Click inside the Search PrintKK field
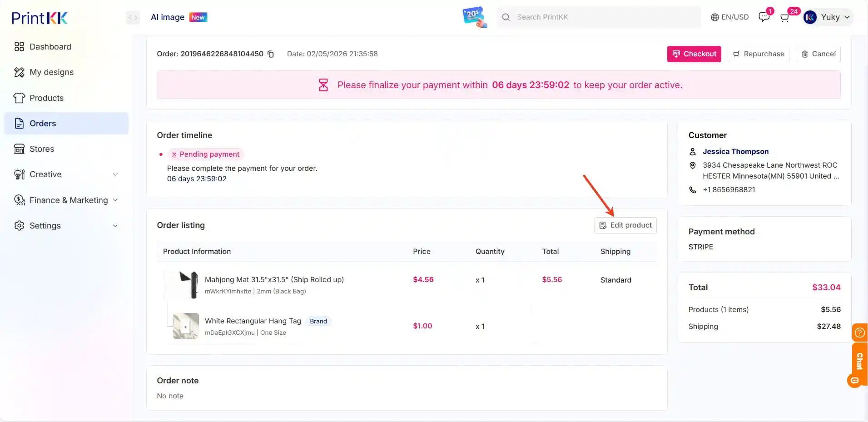The width and height of the screenshot is (868, 422). [590, 17]
